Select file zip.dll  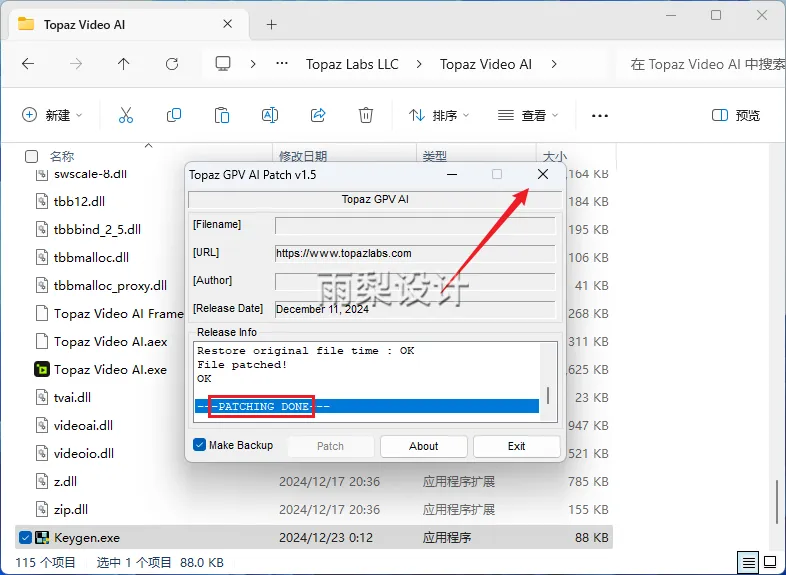[71, 510]
